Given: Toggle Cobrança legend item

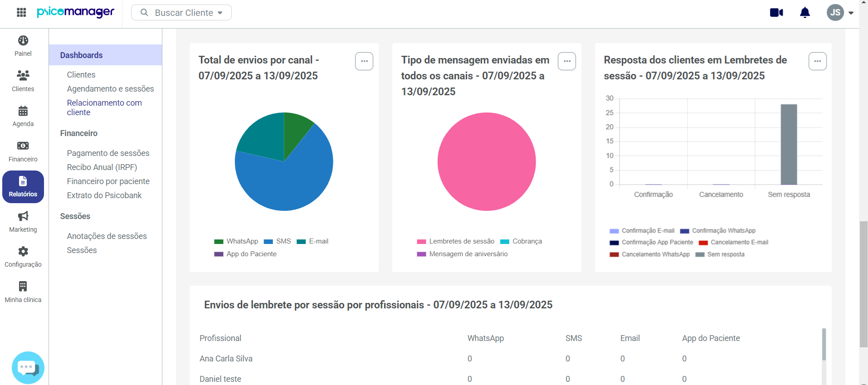Looking at the screenshot, I should tap(521, 241).
